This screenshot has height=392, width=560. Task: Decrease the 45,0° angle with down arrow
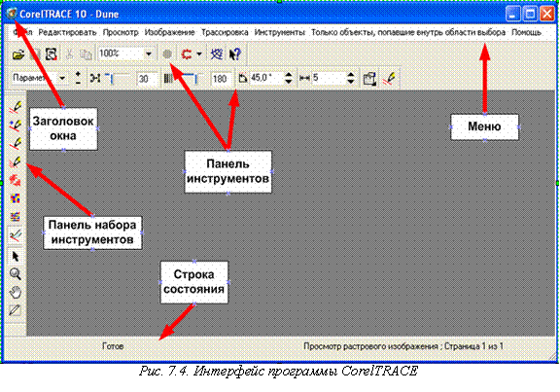pyautogui.click(x=289, y=82)
